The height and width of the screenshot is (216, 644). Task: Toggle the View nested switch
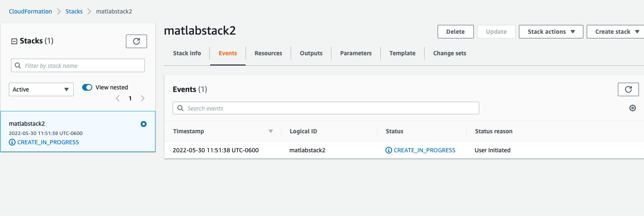(87, 87)
